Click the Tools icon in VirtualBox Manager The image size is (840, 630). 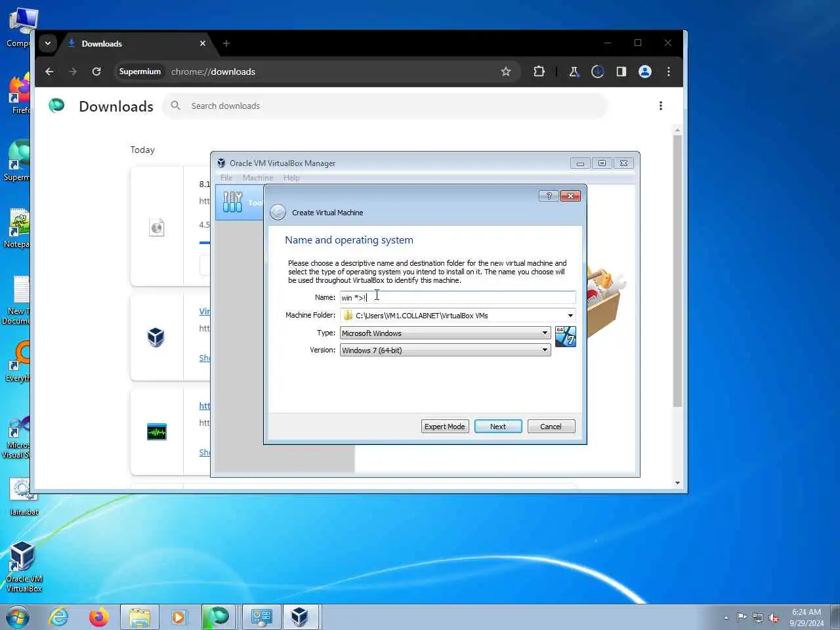click(x=232, y=202)
